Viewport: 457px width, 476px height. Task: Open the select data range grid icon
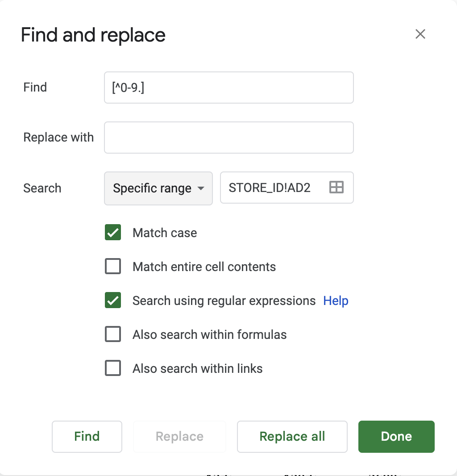coord(336,187)
